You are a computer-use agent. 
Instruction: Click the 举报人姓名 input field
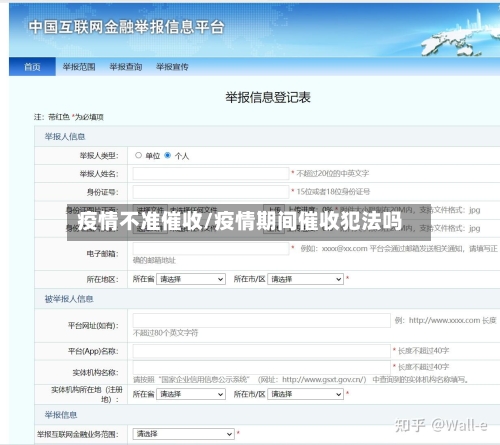tap(211, 174)
